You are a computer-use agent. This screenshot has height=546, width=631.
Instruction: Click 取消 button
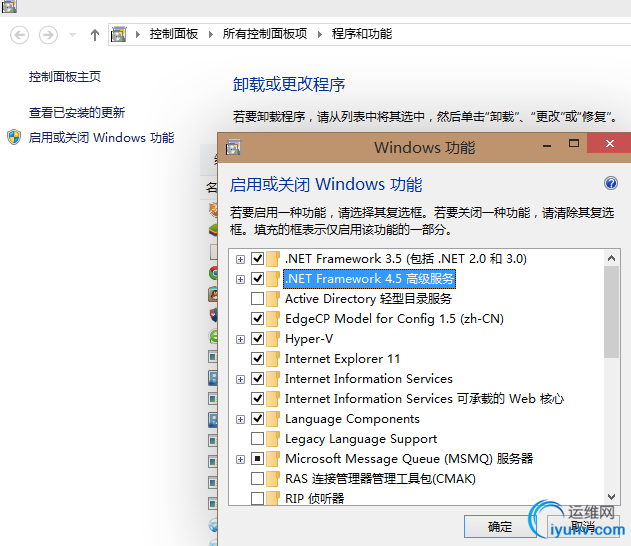(x=583, y=526)
